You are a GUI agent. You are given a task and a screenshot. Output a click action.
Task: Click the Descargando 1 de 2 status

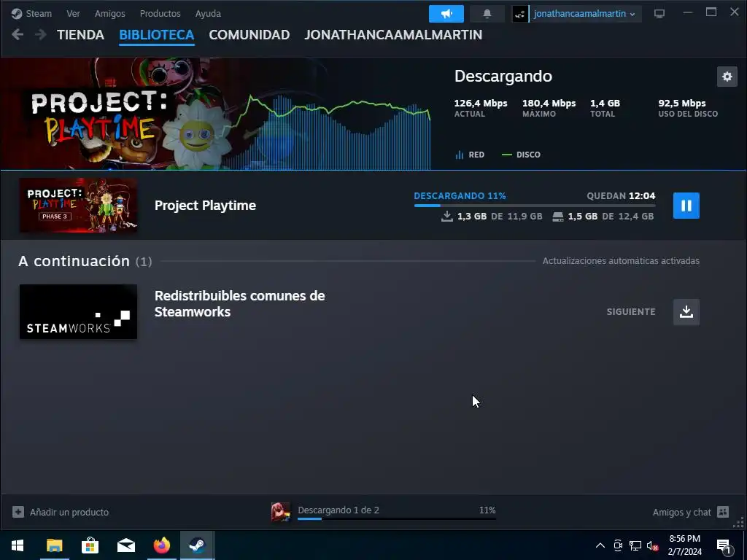pos(338,510)
